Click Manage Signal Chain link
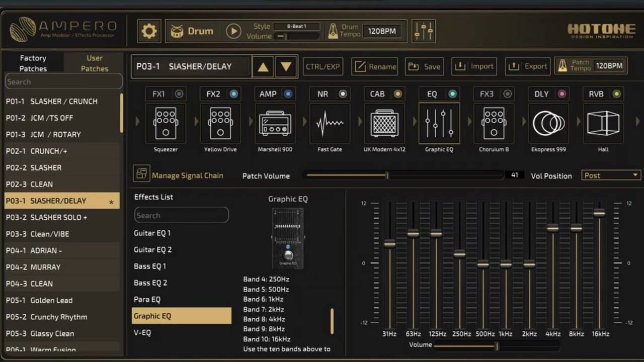Image resolution: width=644 pixels, height=362 pixels. (x=188, y=176)
